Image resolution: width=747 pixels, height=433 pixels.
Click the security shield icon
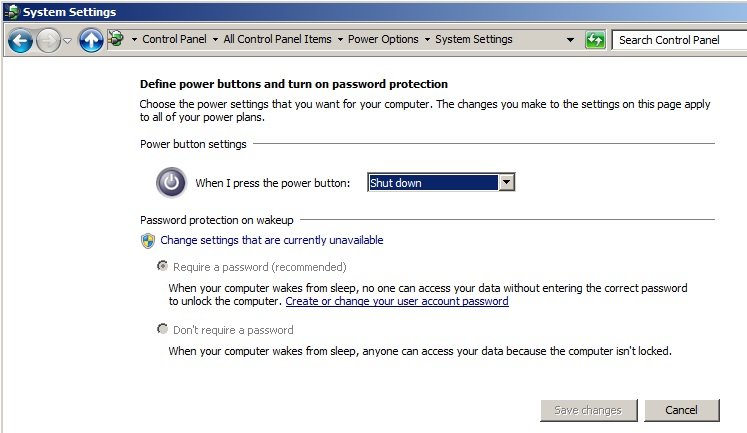tap(148, 240)
